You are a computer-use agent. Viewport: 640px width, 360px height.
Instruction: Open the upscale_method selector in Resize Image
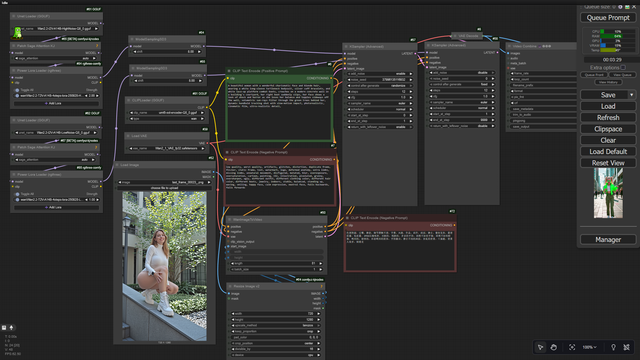pyautogui.click(x=276, y=325)
